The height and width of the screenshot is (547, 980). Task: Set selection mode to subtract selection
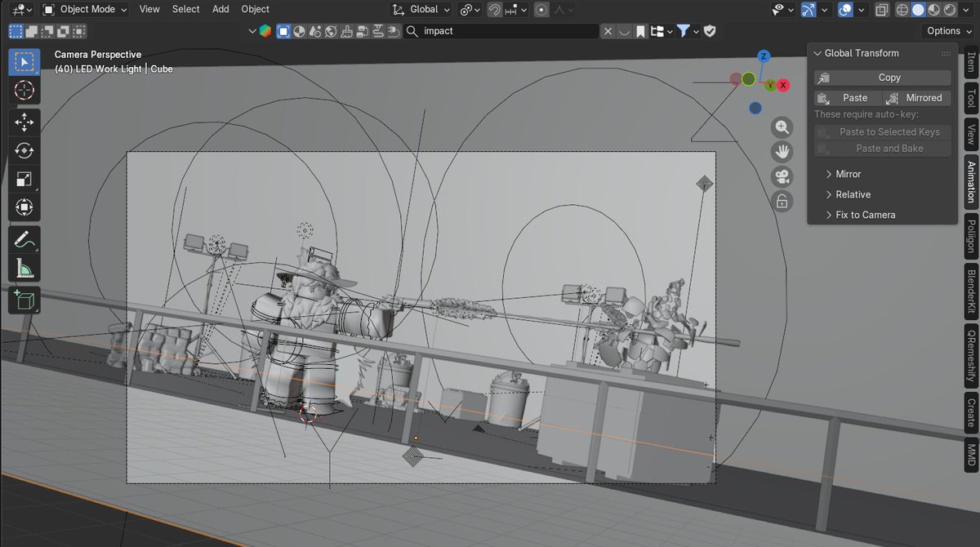(47, 31)
